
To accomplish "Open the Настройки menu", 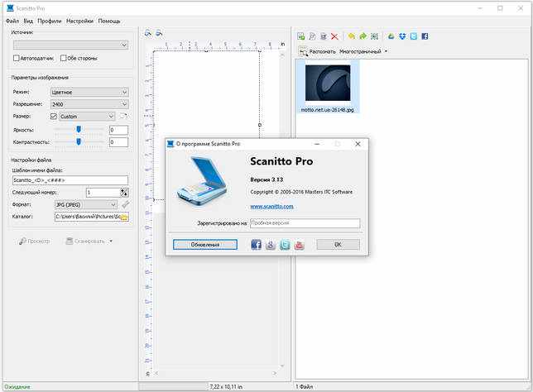I will point(80,21).
